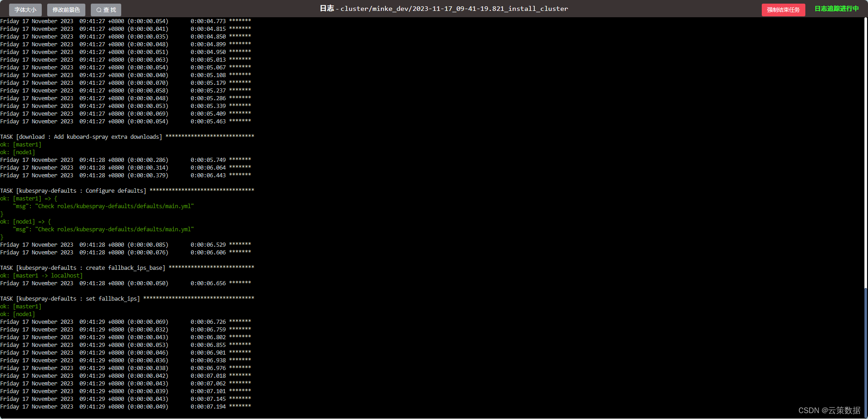Image resolution: width=868 pixels, height=419 pixels.
Task: Click the log line with elapsed 0:00:05.749
Action: [126, 160]
